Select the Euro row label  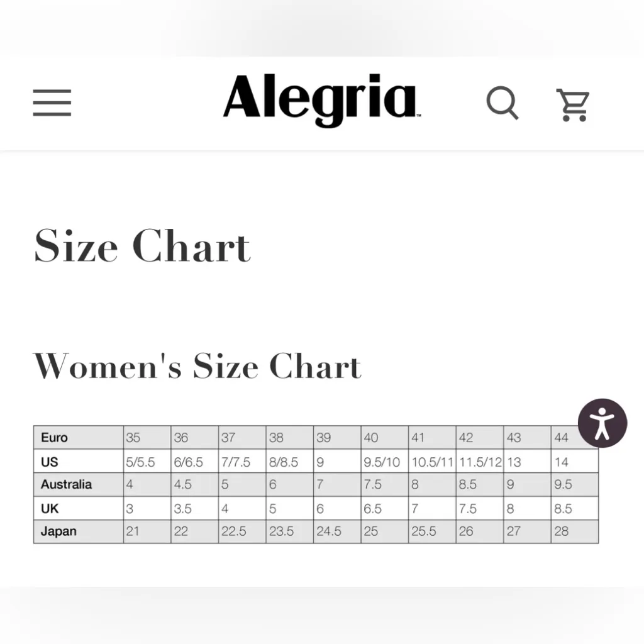54,438
